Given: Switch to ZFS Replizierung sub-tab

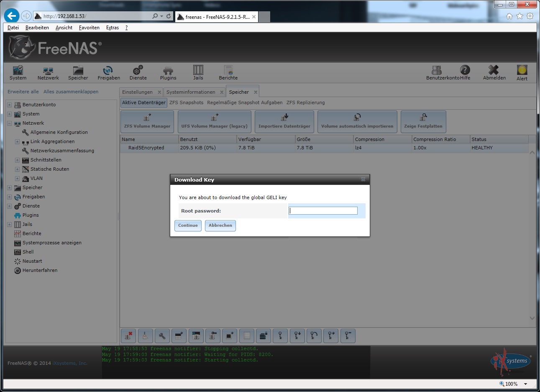Looking at the screenshot, I should [305, 102].
